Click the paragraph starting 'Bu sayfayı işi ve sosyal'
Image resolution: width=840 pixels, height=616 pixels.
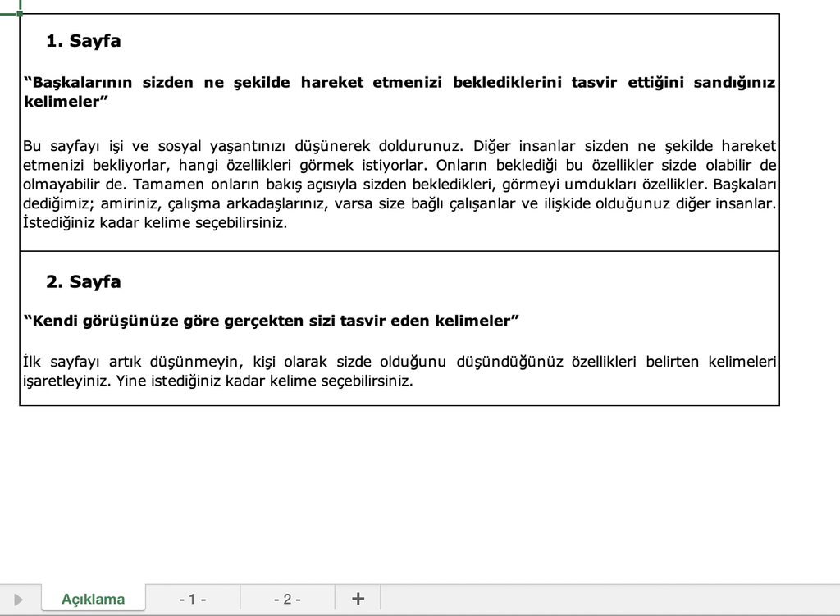pos(399,185)
